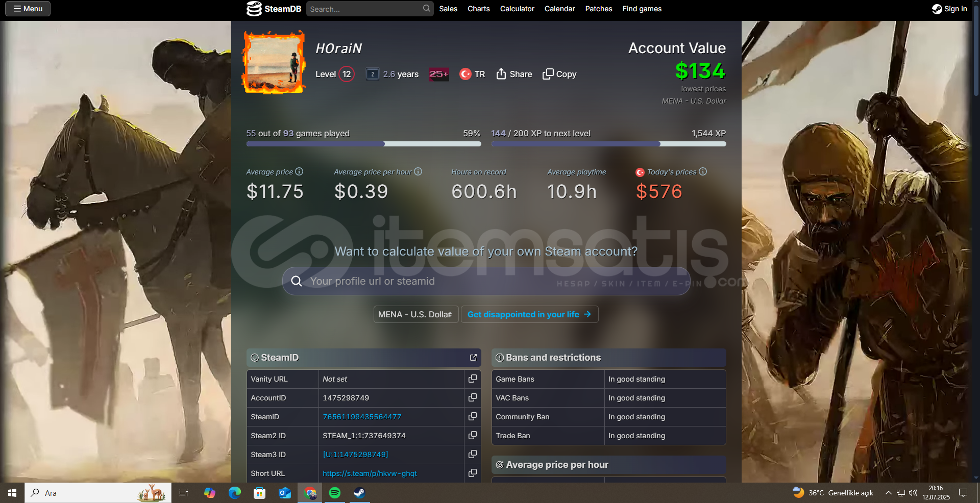Open Microsoft Store from the taskbar

pos(259,493)
